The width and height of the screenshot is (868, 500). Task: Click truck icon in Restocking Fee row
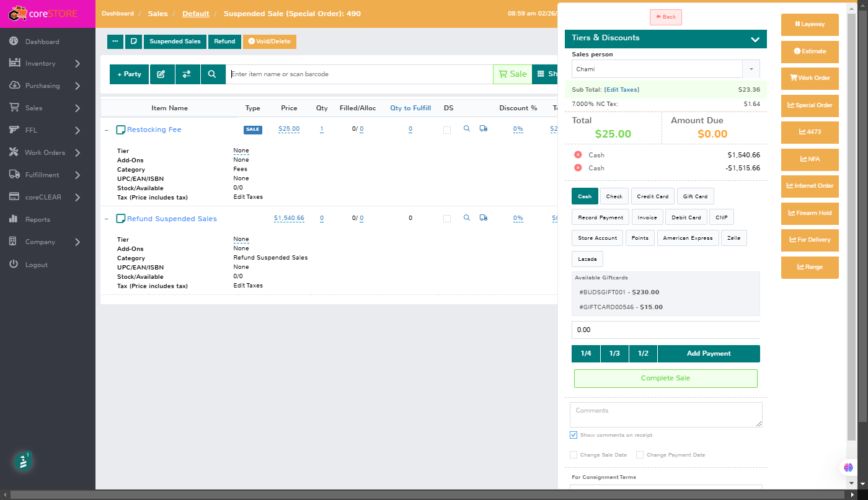coord(484,129)
